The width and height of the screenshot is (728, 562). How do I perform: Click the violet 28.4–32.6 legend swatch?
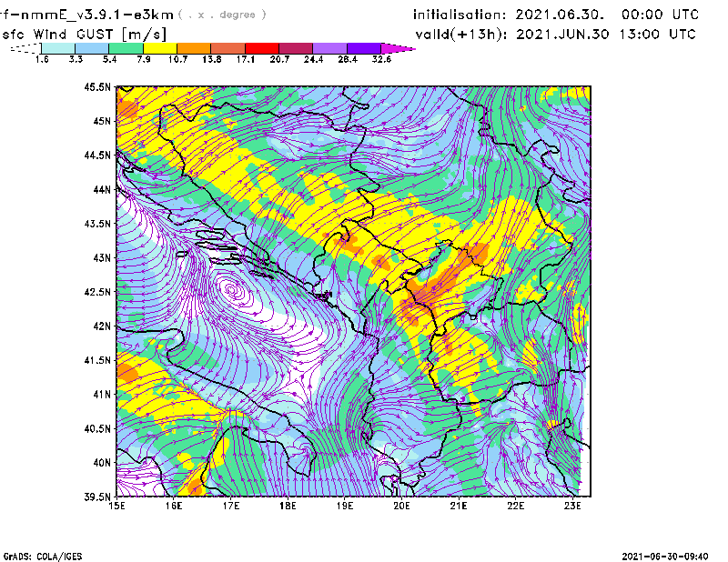pos(364,48)
